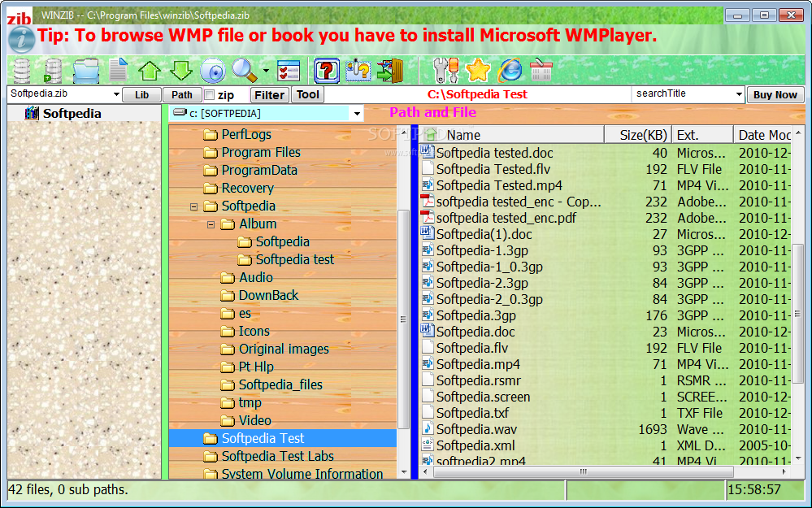The height and width of the screenshot is (508, 812).
Task: Open the Softpedia.zib archive dropdown
Action: pos(116,95)
